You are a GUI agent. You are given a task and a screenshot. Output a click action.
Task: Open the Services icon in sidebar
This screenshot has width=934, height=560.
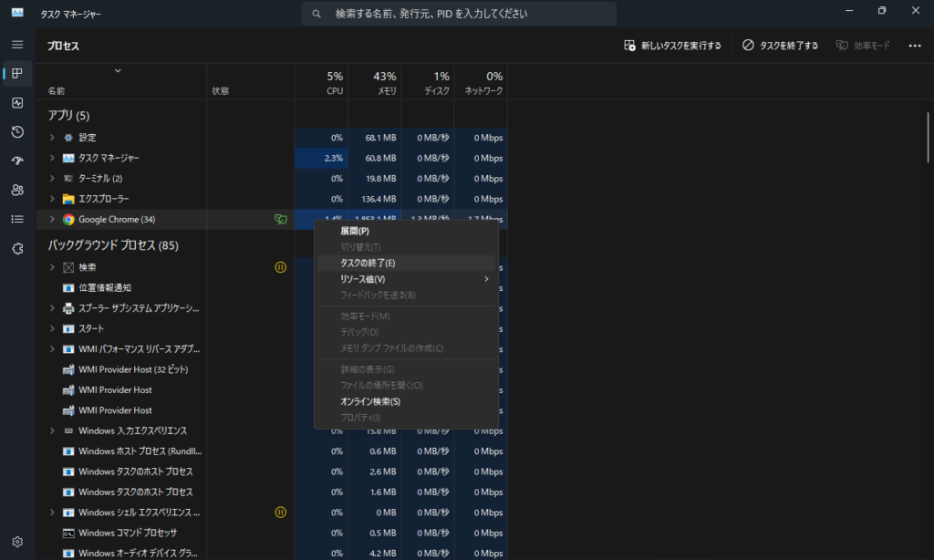tap(17, 248)
